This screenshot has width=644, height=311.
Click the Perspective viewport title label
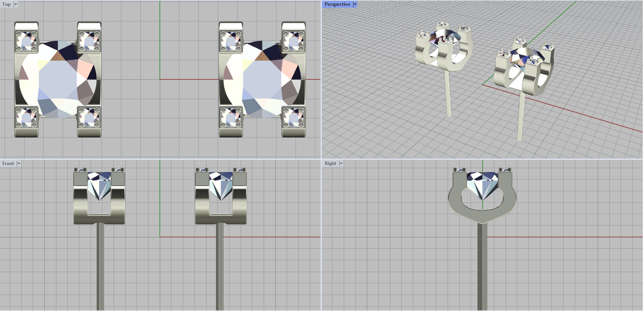pyautogui.click(x=337, y=4)
